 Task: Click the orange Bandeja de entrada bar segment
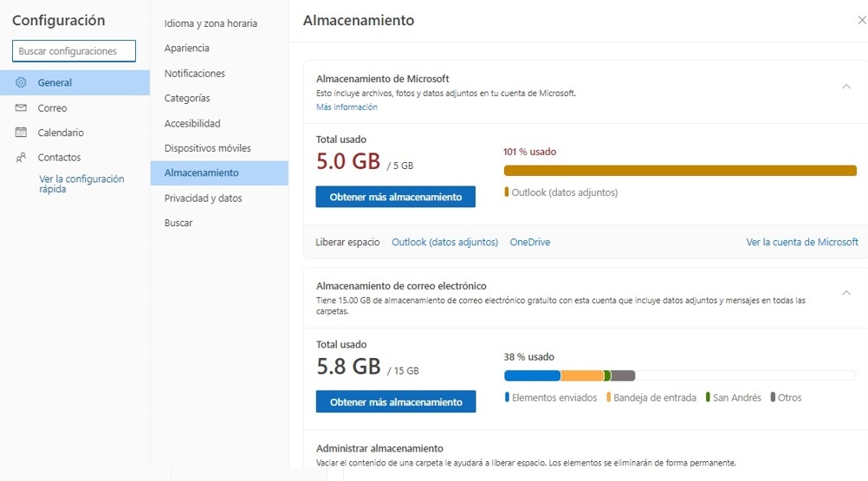click(582, 376)
